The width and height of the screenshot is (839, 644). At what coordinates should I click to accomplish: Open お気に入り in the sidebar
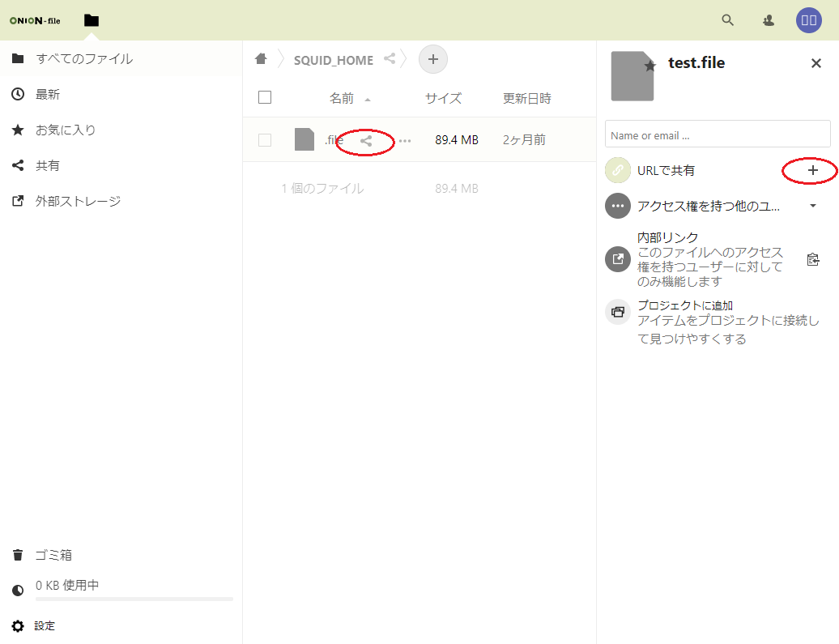click(x=57, y=130)
